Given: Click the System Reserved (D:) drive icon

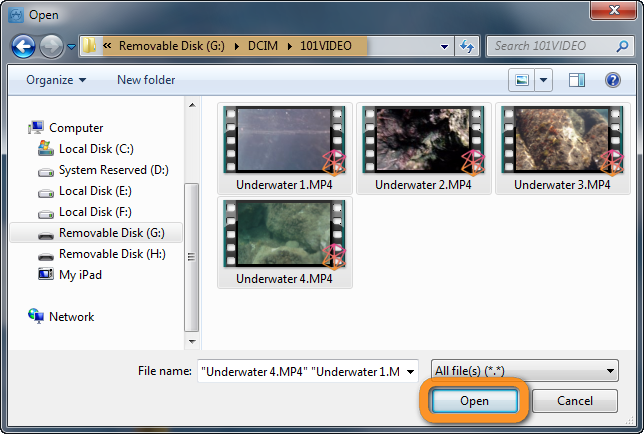Looking at the screenshot, I should pos(46,172).
